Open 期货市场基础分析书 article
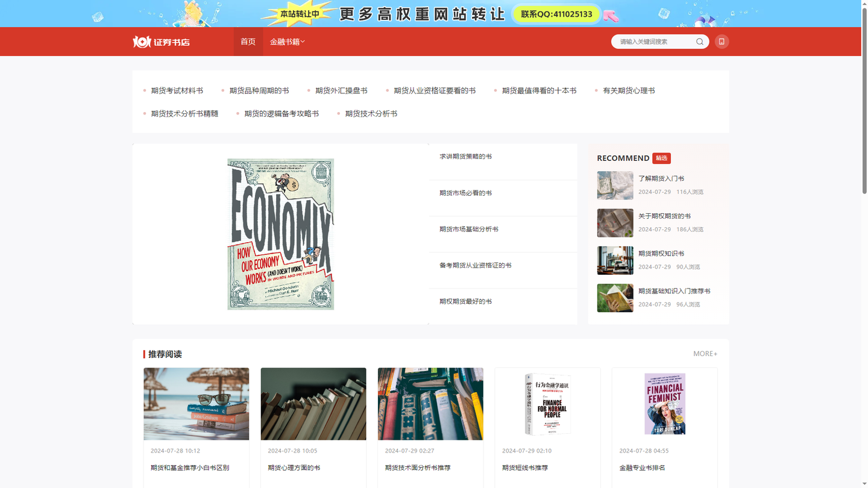This screenshot has height=488, width=868. point(469,229)
